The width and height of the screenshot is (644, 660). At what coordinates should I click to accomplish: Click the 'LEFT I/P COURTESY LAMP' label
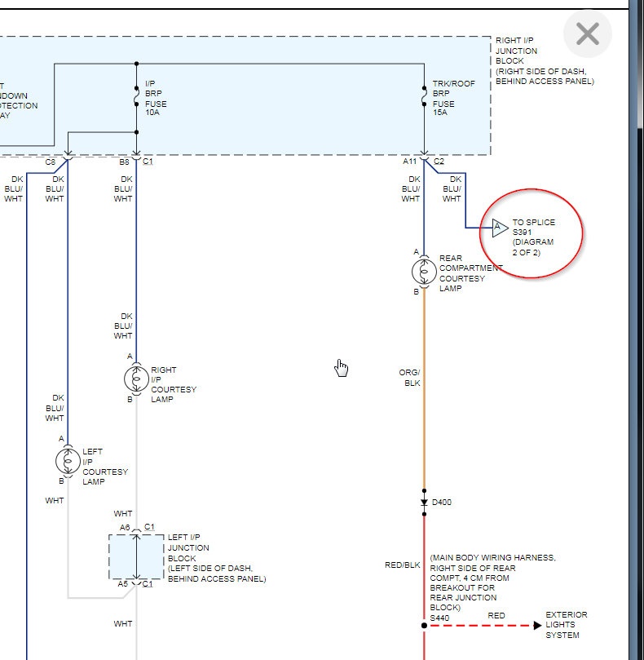105,467
